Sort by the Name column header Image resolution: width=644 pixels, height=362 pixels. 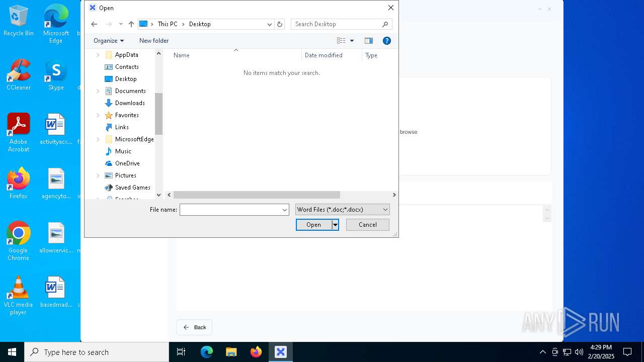235,55
